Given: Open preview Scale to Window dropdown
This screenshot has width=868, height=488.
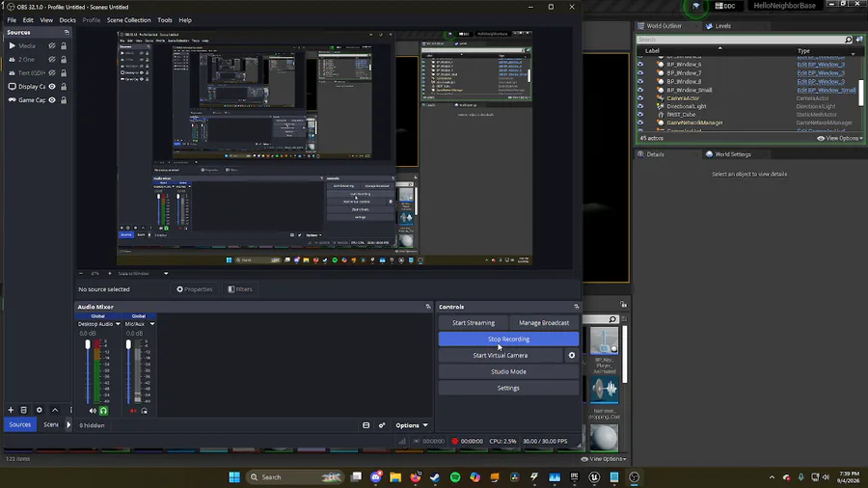Looking at the screenshot, I should [166, 273].
